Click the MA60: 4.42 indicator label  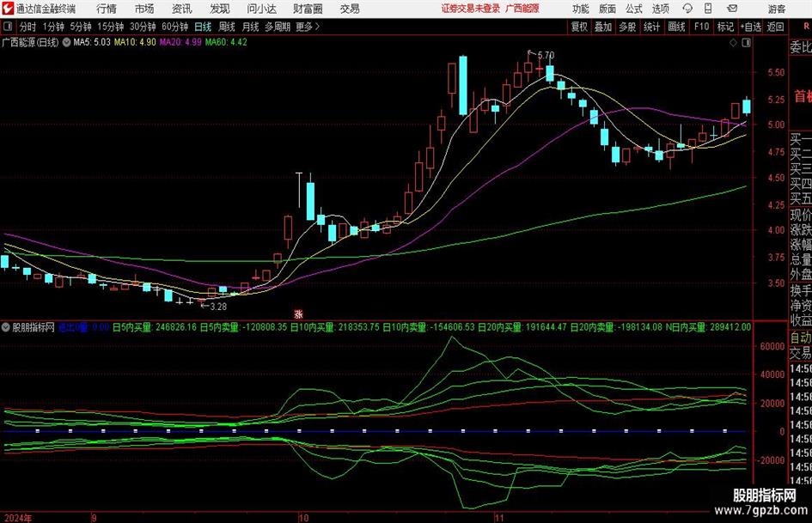[x=226, y=42]
